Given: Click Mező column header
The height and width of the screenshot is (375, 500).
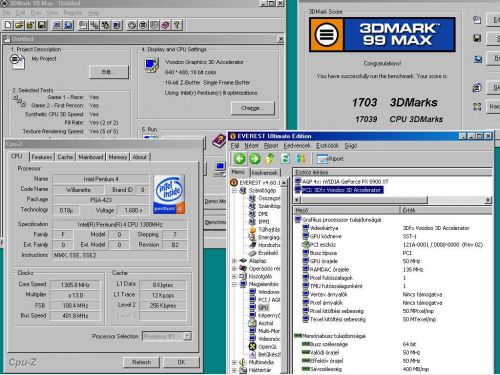Looking at the screenshot, I should [347, 210].
